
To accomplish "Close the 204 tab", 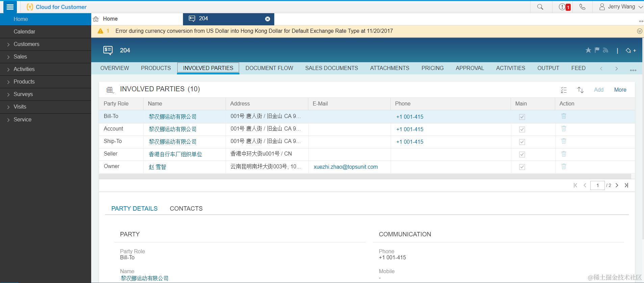I will (267, 19).
